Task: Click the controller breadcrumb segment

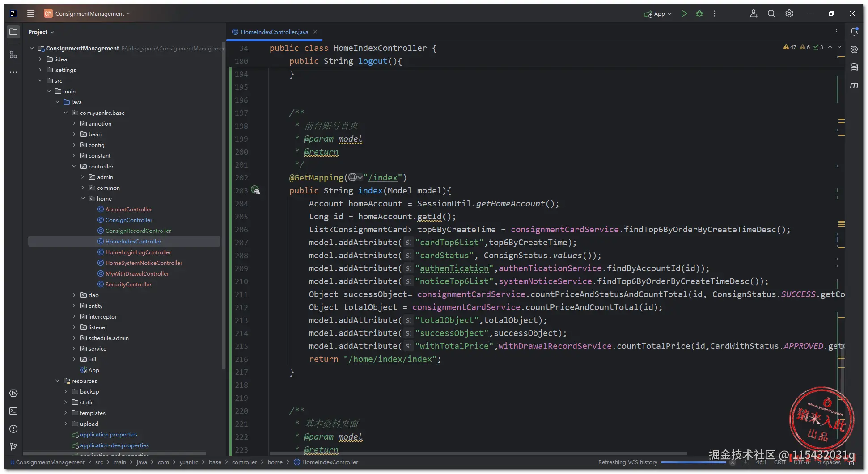Action: tap(245, 462)
